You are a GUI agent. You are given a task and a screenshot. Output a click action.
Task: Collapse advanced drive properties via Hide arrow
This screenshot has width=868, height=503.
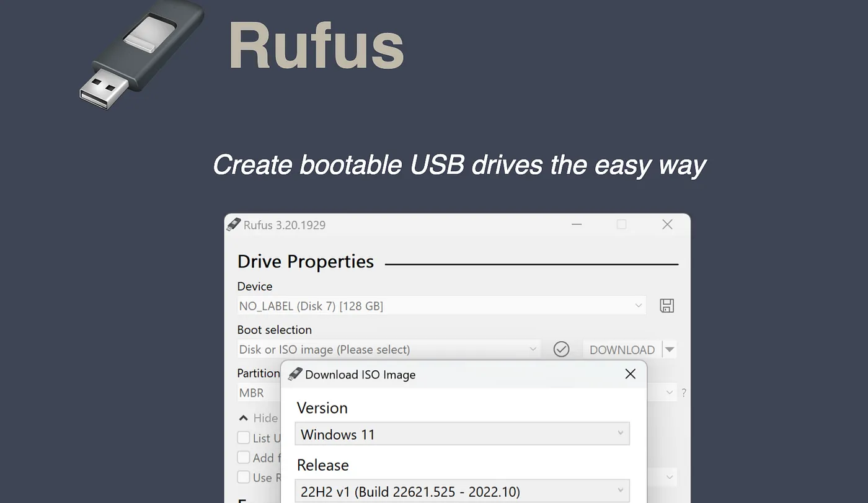click(244, 418)
